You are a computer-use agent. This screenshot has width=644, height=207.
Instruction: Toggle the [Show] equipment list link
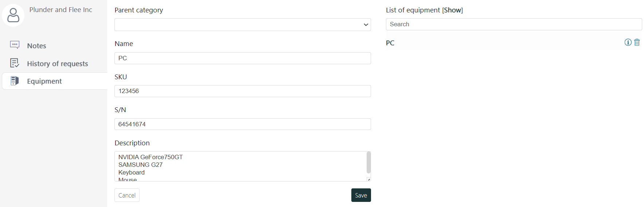tap(453, 10)
